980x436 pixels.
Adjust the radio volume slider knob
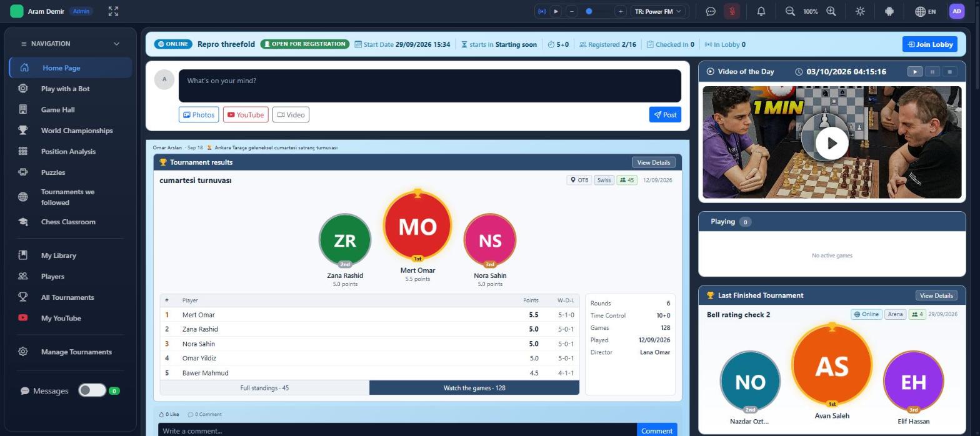click(x=589, y=11)
